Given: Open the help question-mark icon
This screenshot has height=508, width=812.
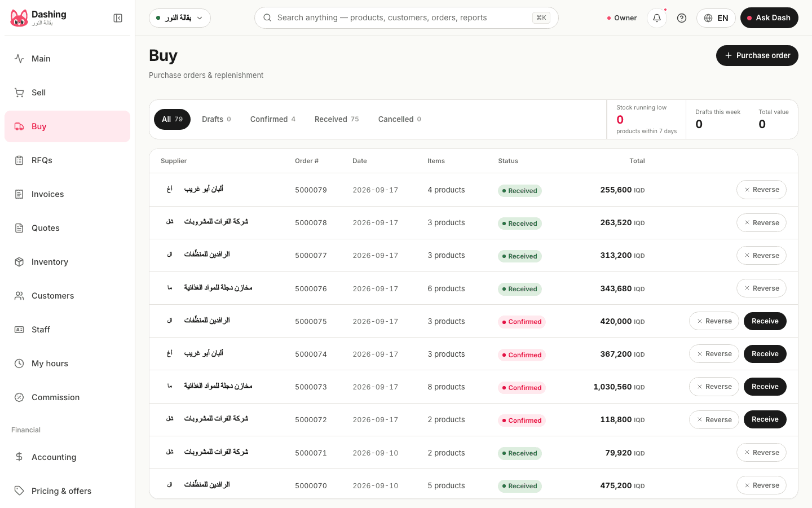Looking at the screenshot, I should (x=682, y=18).
